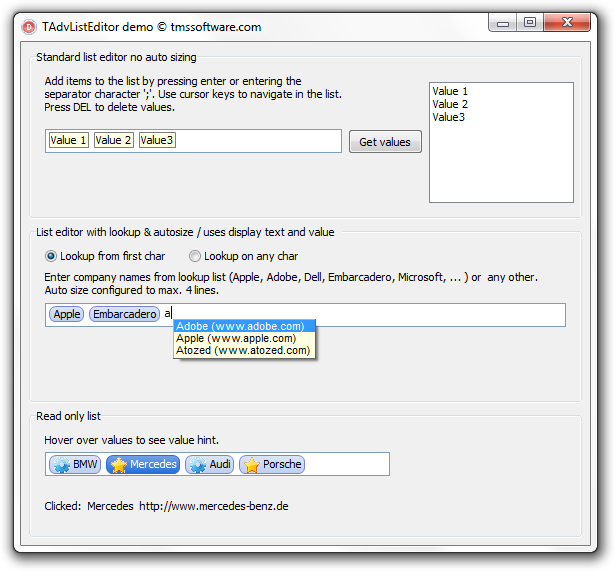Viewport: 616px width, 572px height.
Task: Click the values output list box
Action: pos(501,142)
